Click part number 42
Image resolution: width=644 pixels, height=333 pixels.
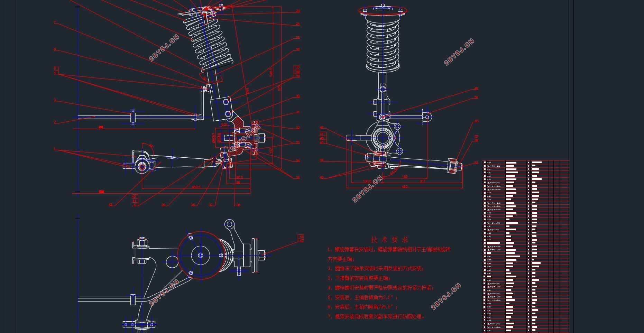(x=110, y=205)
